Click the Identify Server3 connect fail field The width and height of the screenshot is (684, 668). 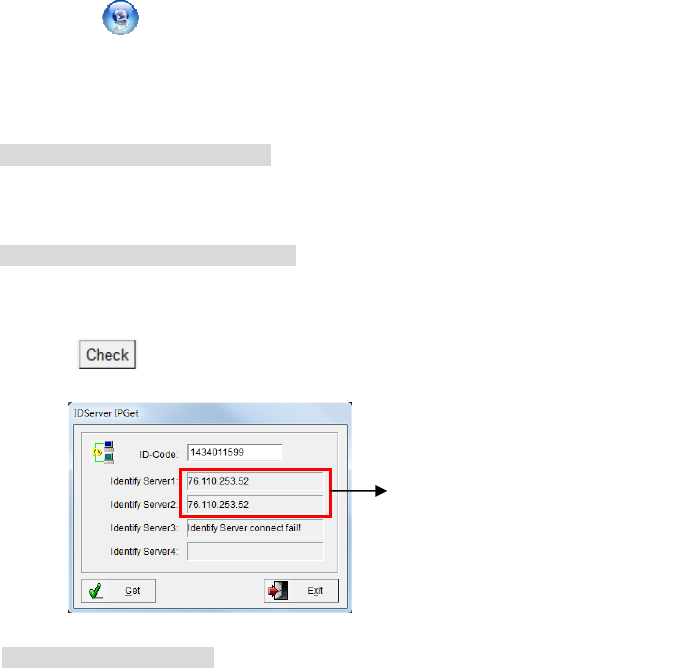[255, 528]
